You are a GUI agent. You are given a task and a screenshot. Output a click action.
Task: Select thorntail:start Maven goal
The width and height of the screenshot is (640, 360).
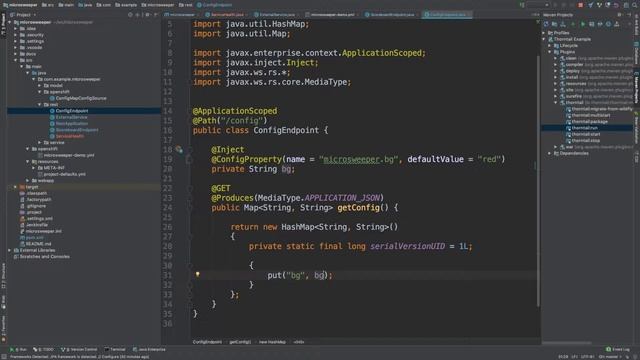click(586, 134)
